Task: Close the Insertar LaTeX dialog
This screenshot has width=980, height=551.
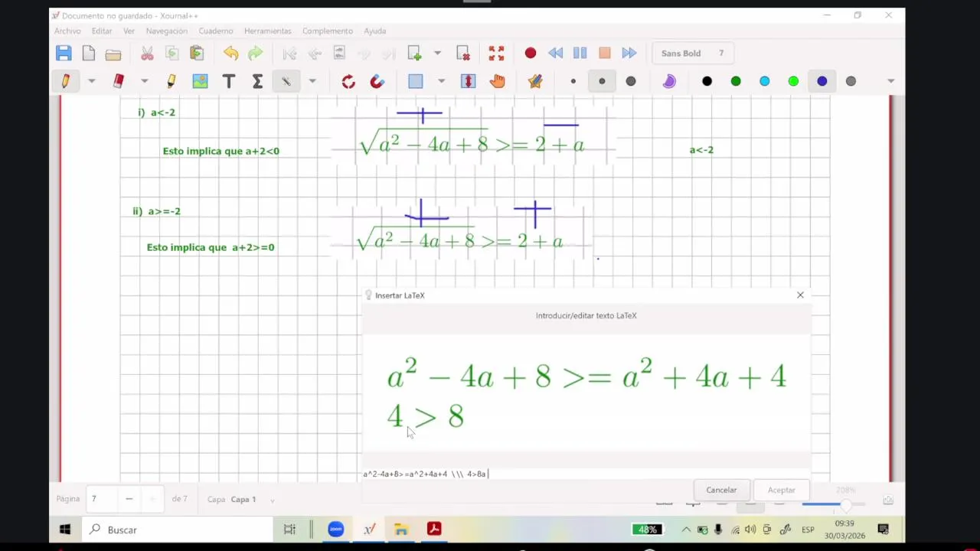Action: [800, 295]
